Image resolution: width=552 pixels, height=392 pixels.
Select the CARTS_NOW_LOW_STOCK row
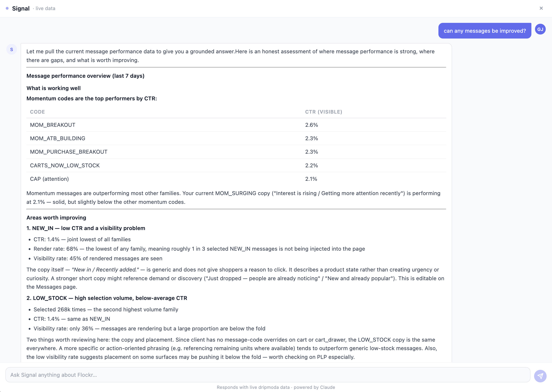[65, 165]
